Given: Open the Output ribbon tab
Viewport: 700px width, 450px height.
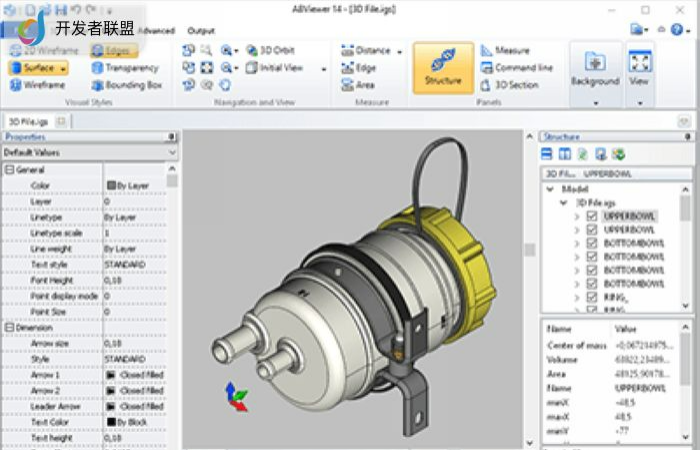Looking at the screenshot, I should point(201,30).
